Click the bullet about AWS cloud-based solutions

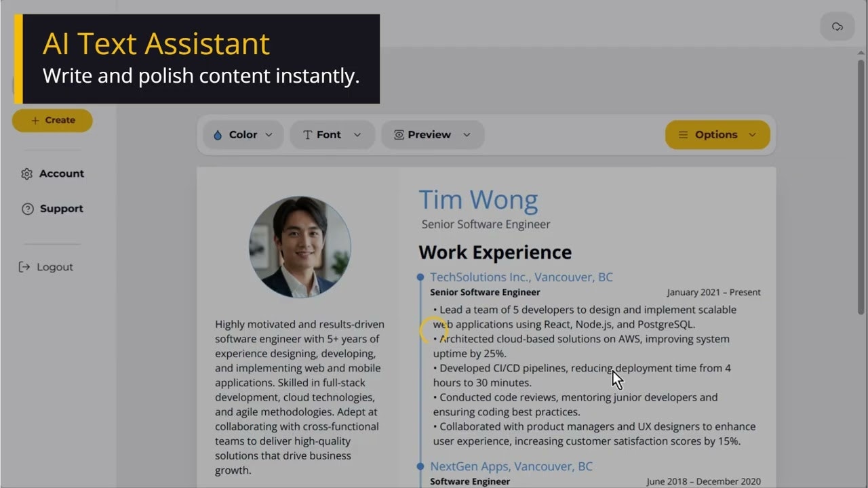point(581,346)
